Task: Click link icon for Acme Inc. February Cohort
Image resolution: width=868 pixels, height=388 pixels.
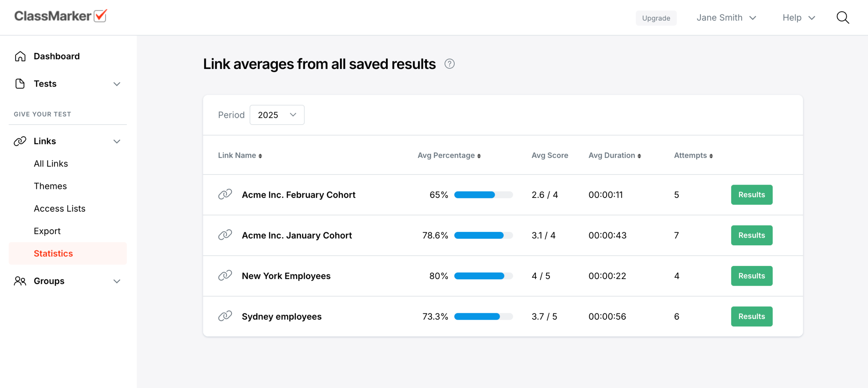Action: click(225, 194)
